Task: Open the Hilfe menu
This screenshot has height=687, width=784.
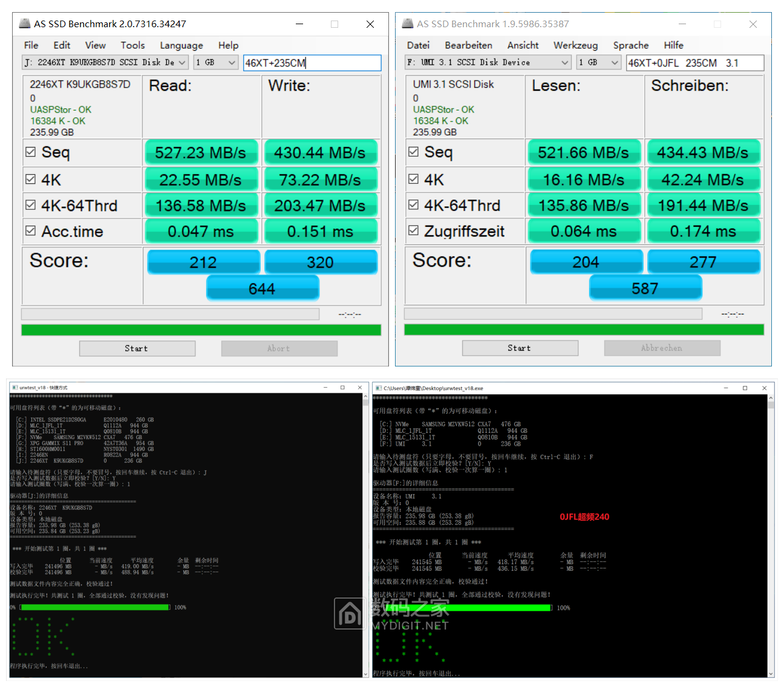Action: (x=673, y=45)
